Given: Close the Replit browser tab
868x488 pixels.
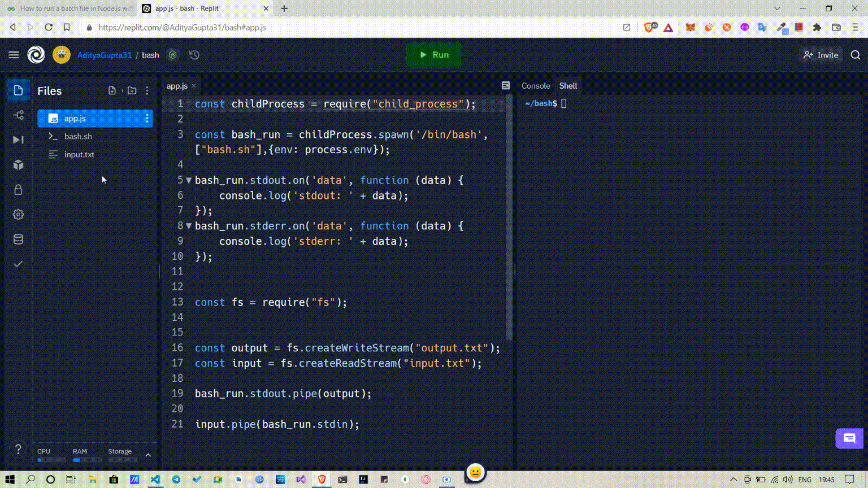Looking at the screenshot, I should (x=266, y=8).
